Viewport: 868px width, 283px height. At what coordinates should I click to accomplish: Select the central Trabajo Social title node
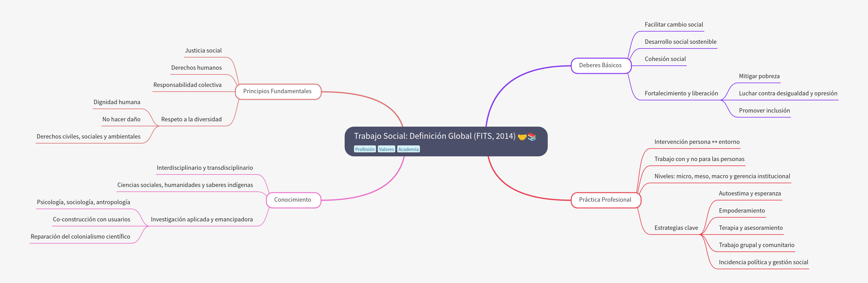434,136
